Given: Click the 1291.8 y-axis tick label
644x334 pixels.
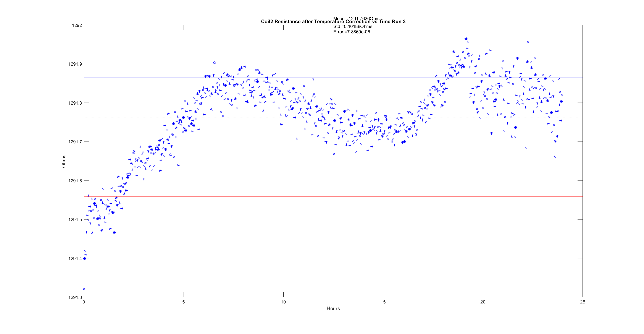Looking at the screenshot, I should coord(75,103).
